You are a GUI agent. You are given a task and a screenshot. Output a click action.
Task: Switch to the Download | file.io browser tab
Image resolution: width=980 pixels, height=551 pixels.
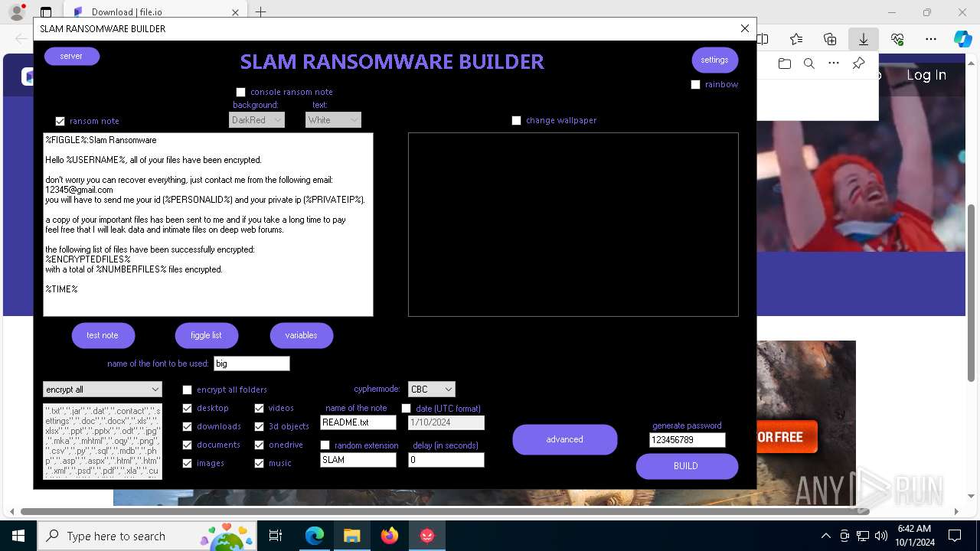pyautogui.click(x=147, y=12)
